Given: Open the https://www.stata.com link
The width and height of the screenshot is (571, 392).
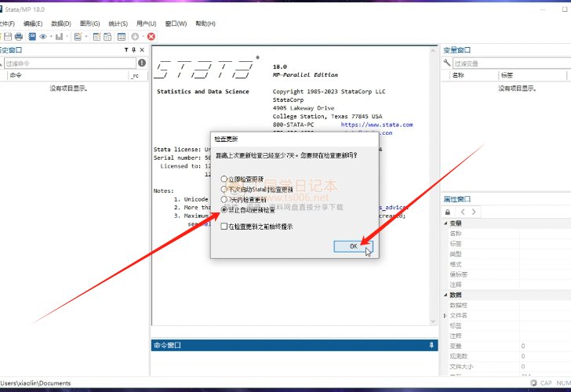Looking at the screenshot, I should pos(377,125).
